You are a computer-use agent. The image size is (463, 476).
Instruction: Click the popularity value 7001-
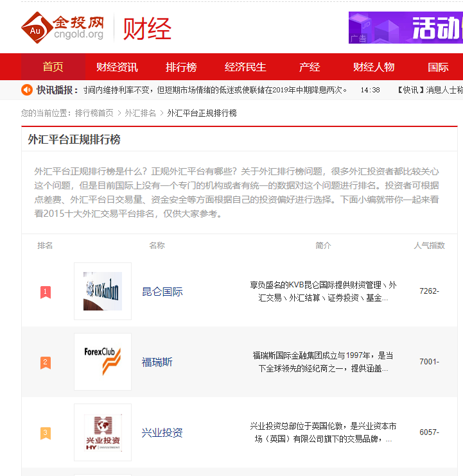click(429, 362)
